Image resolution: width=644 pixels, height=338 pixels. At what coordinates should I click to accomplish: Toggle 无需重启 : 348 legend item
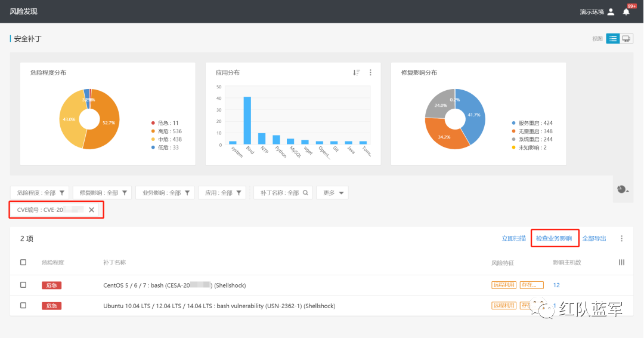[532, 131]
